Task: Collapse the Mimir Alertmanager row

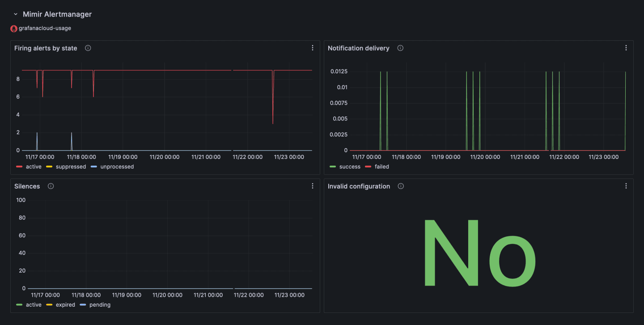Action: point(16,14)
